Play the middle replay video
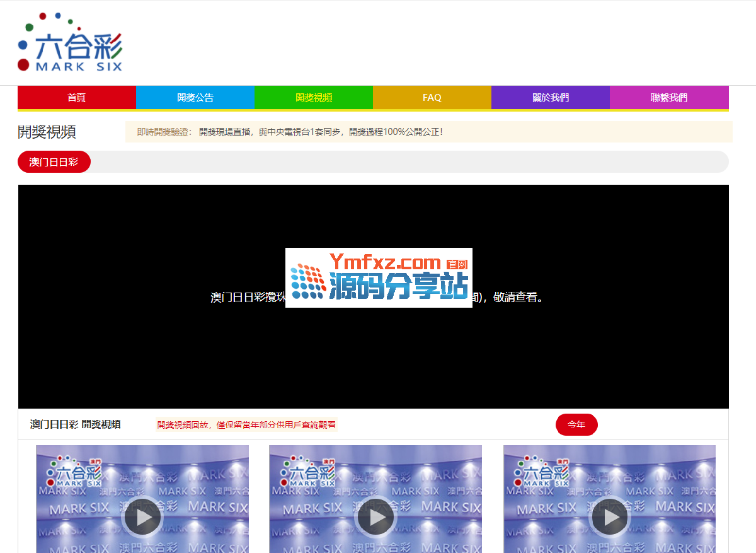Screen dimensions: 756x553 point(376,517)
